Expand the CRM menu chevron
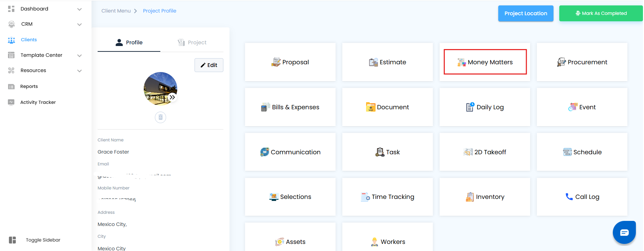The height and width of the screenshot is (251, 644). pos(79,24)
